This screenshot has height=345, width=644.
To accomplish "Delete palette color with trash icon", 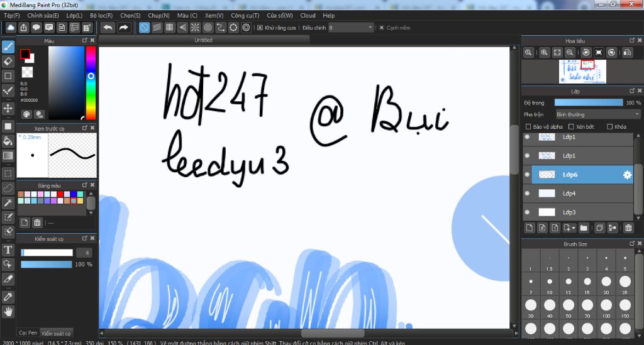I will pos(37,222).
